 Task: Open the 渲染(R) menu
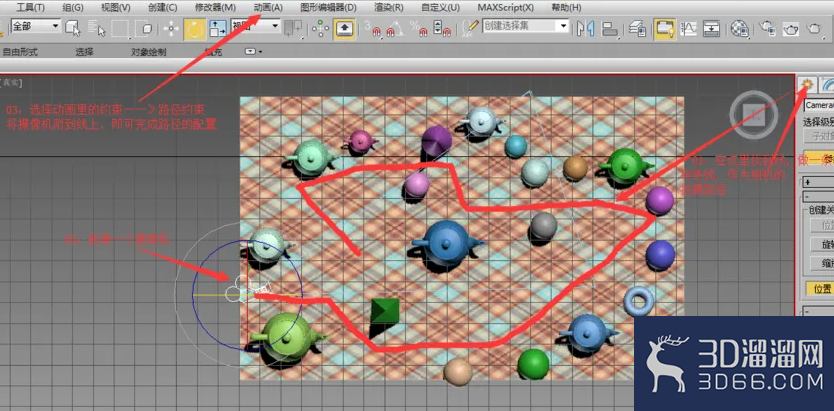tap(389, 7)
